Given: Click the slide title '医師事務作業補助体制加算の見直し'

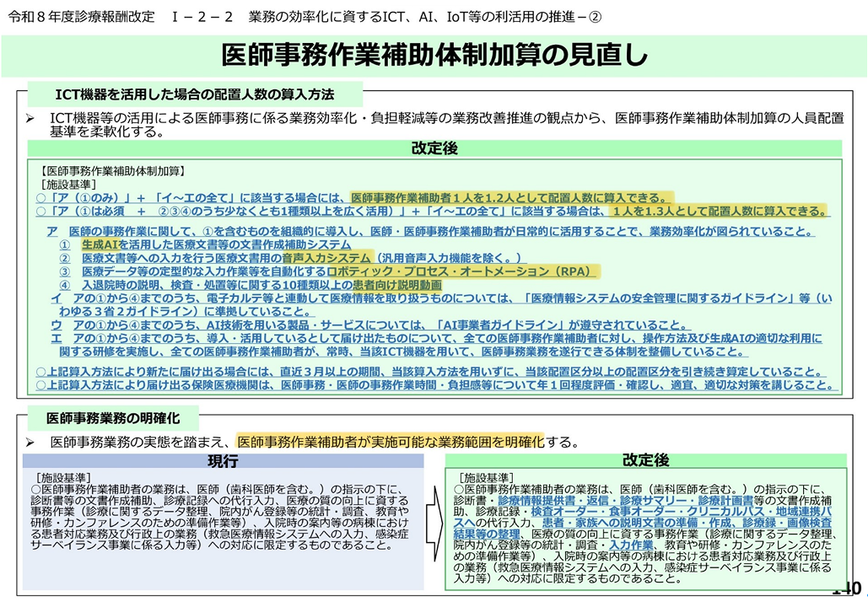Looking at the screenshot, I should pos(434,55).
